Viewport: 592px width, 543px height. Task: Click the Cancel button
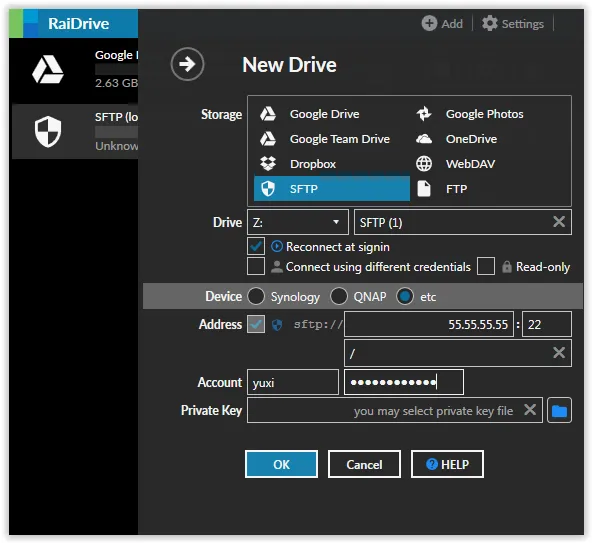pos(364,464)
